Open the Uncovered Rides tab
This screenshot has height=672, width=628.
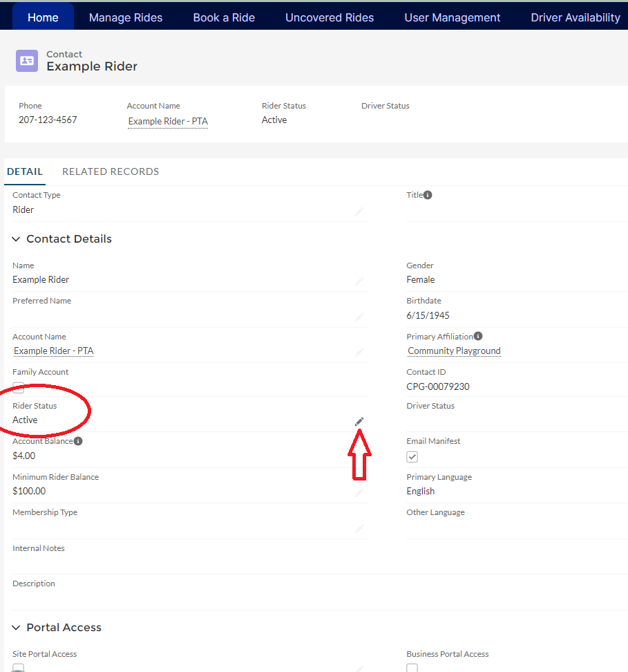pos(330,17)
